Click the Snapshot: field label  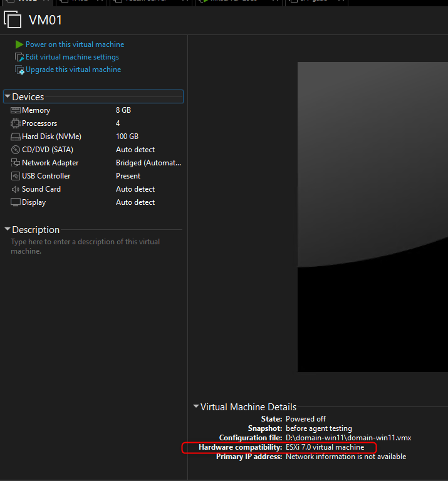pos(265,428)
